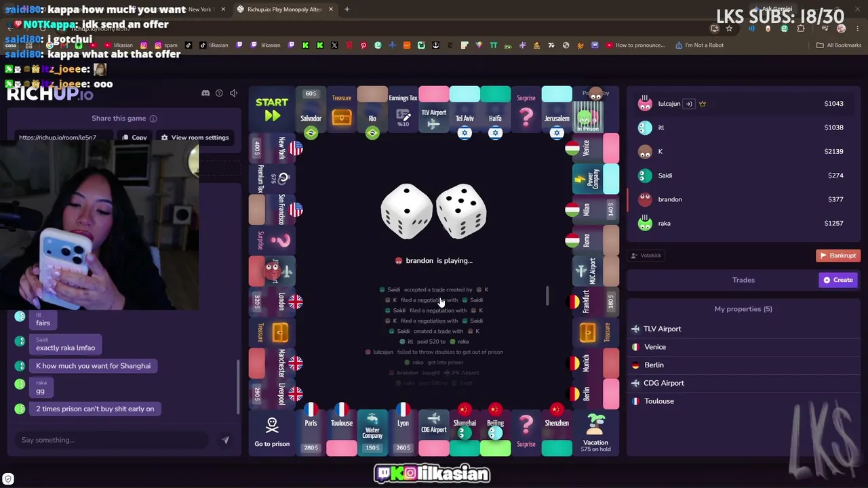Click the leave icon next to lulcajun

689,104
